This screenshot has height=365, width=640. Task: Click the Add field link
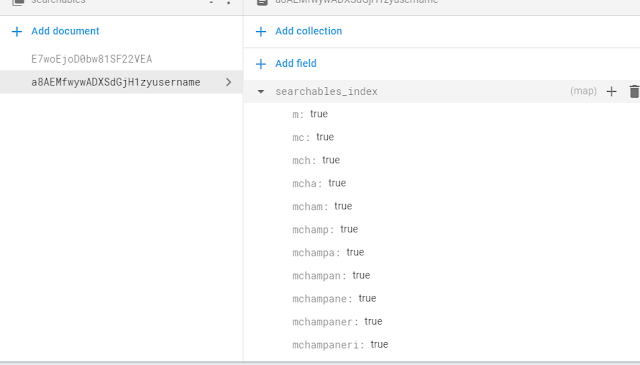point(296,64)
